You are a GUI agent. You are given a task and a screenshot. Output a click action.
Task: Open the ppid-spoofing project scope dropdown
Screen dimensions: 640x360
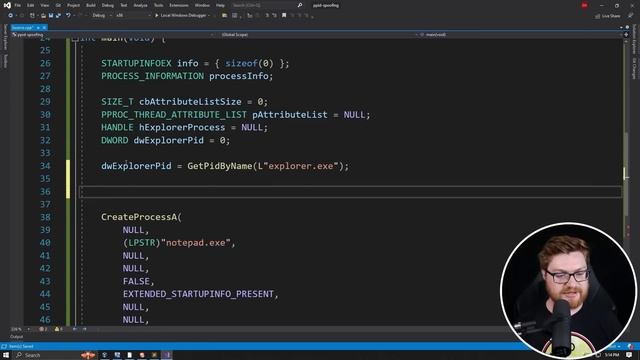click(x=112, y=35)
